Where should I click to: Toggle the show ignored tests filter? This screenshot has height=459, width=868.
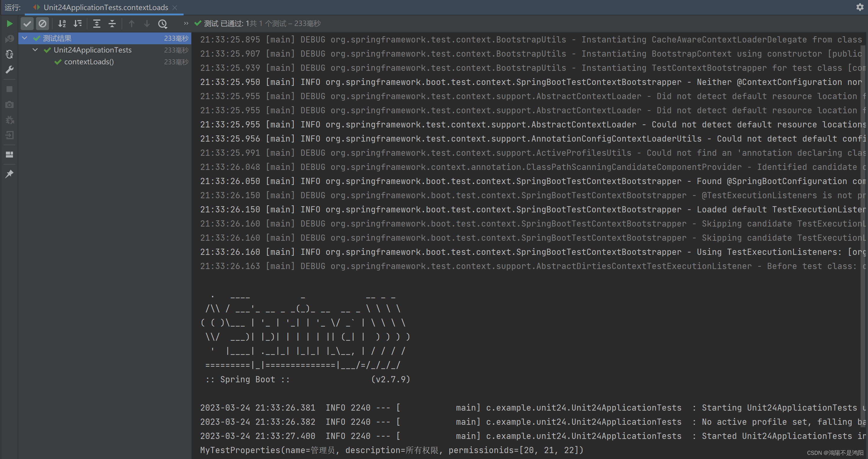(x=42, y=24)
